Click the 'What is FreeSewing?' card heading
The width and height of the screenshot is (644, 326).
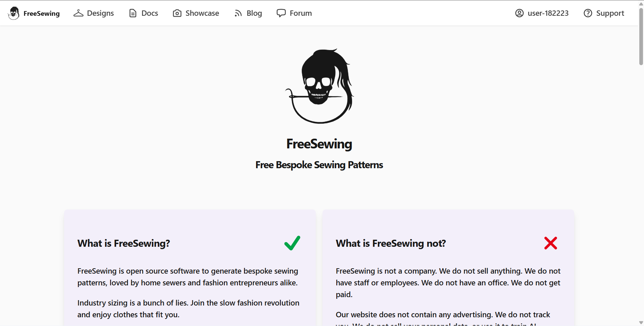click(x=123, y=243)
